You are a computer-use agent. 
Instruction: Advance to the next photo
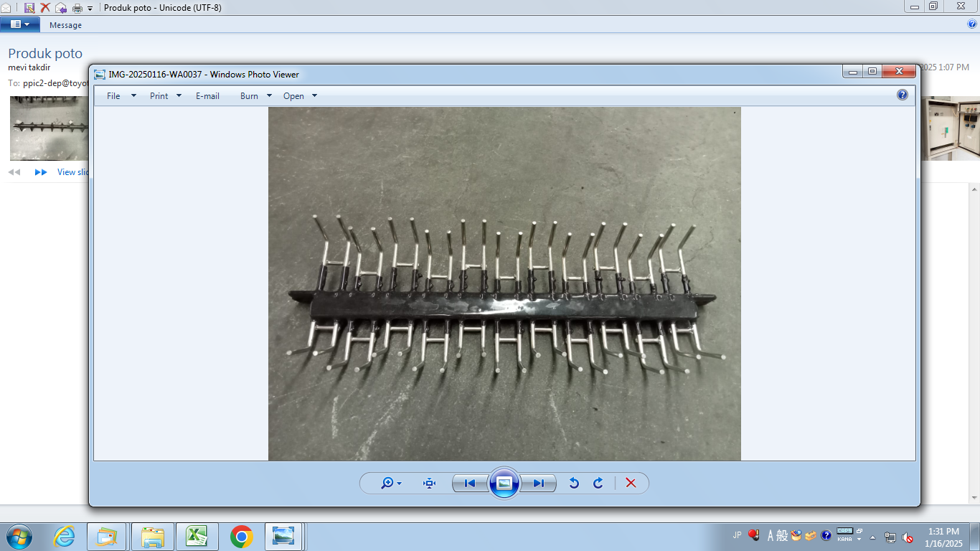539,483
